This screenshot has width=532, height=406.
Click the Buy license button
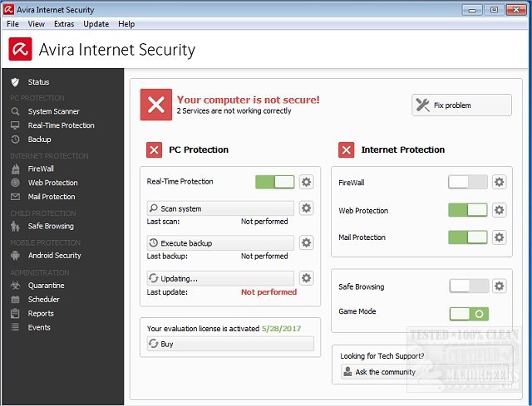pos(230,344)
